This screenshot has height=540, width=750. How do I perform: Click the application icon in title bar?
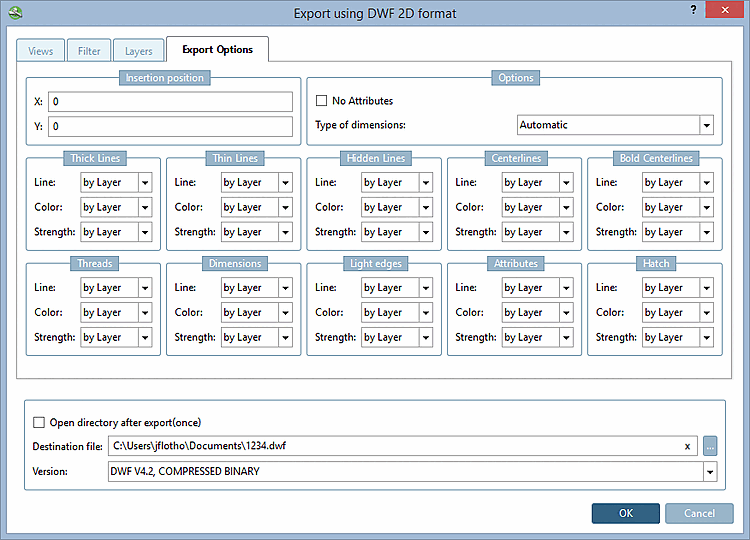coord(13,12)
